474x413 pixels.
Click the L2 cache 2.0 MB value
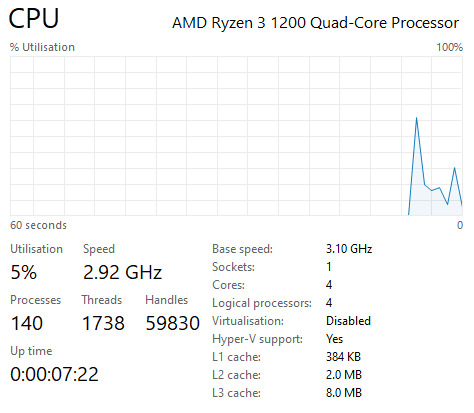point(344,375)
